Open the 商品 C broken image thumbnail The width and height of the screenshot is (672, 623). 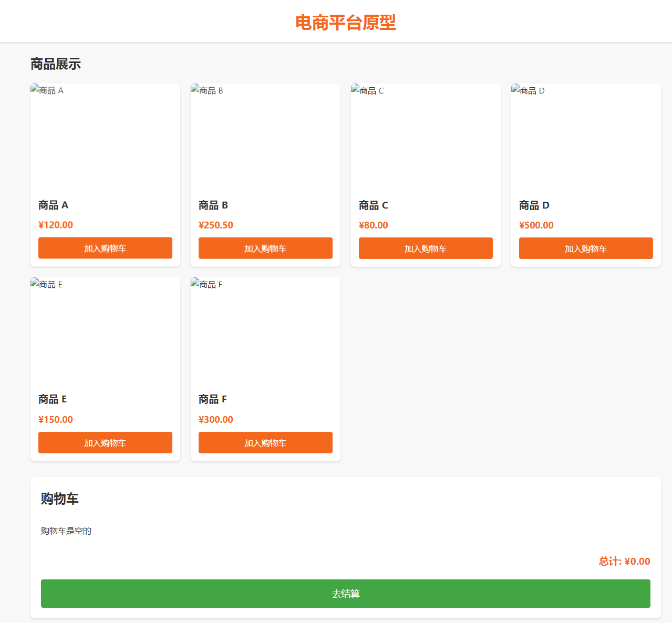coord(426,136)
